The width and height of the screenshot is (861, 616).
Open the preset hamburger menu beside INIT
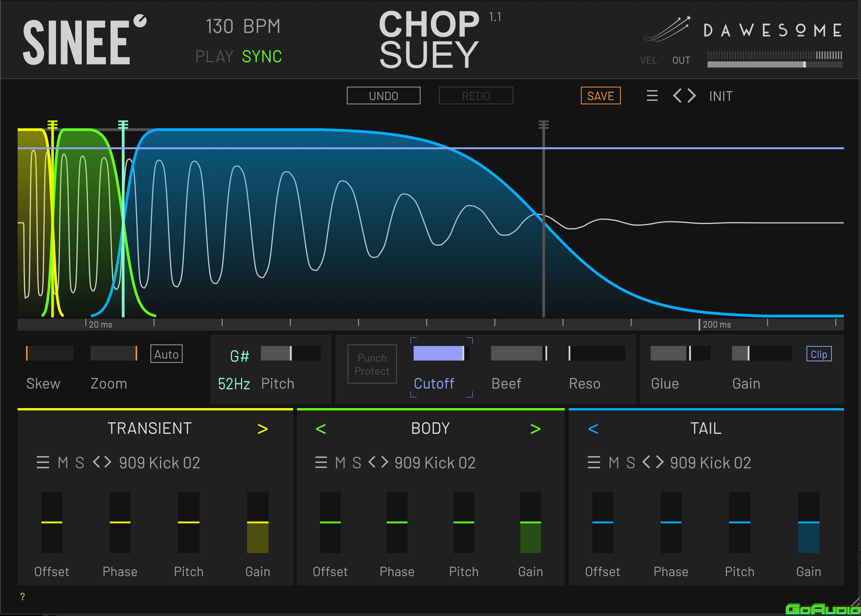pyautogui.click(x=652, y=96)
